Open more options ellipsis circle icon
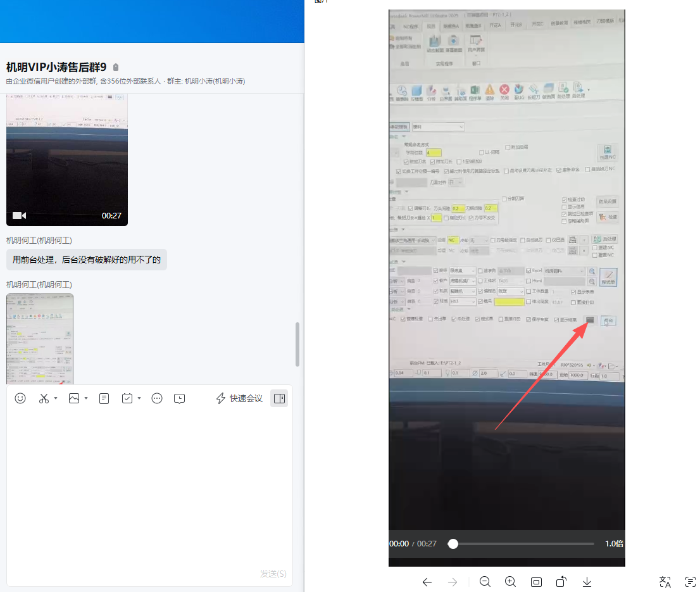 click(157, 398)
